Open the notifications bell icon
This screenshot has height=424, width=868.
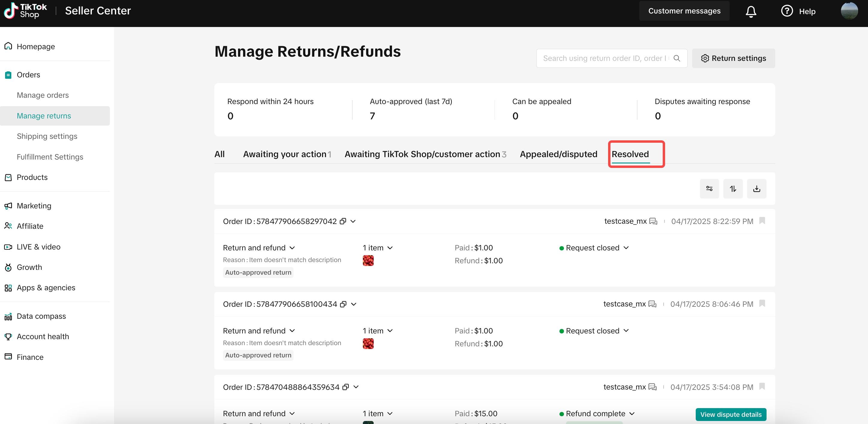751,11
